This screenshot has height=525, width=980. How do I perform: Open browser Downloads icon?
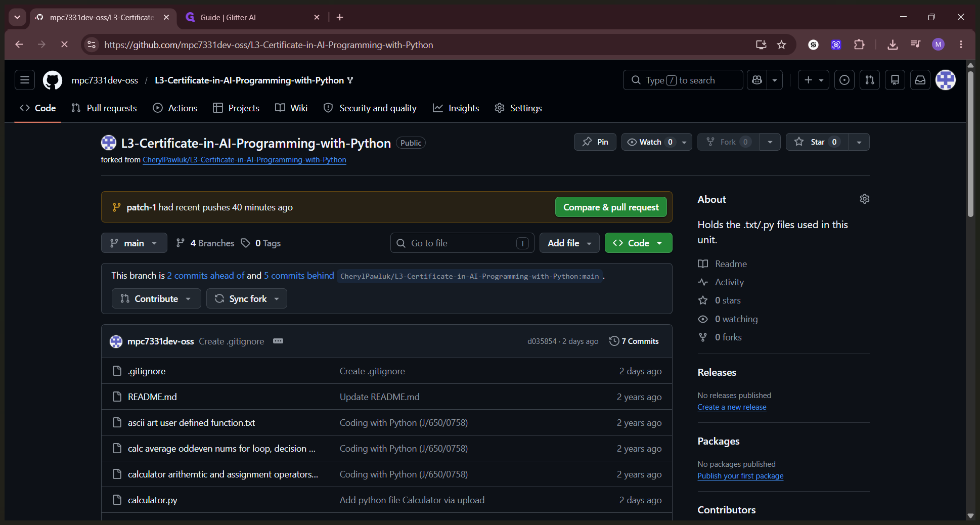pyautogui.click(x=893, y=45)
